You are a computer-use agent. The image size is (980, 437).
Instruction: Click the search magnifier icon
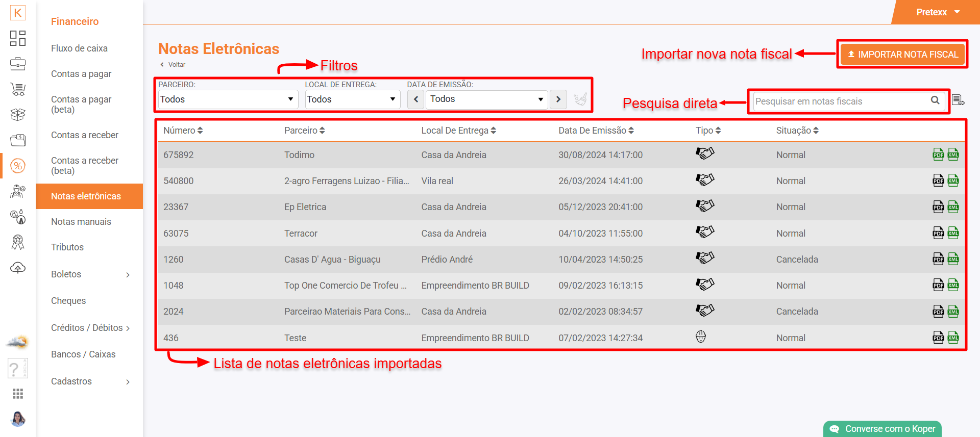click(x=935, y=100)
